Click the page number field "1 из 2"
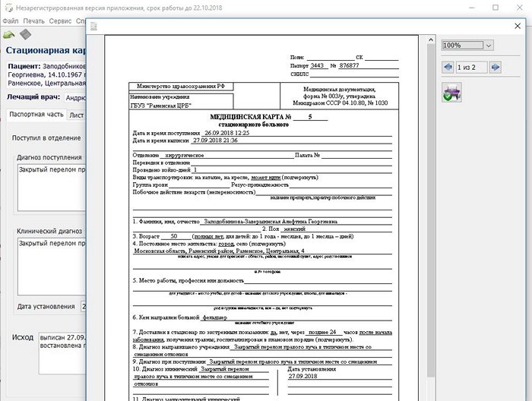This screenshot has width=532, height=401. click(471, 68)
